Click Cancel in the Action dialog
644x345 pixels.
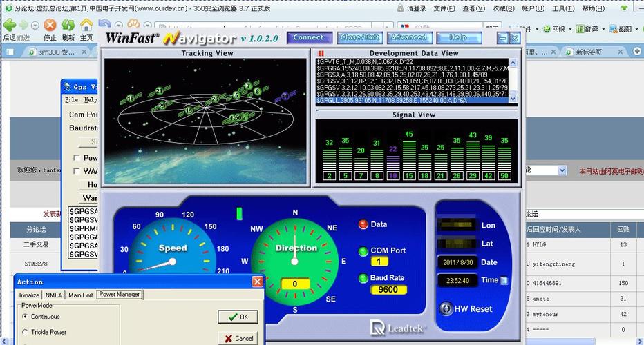tap(238, 338)
